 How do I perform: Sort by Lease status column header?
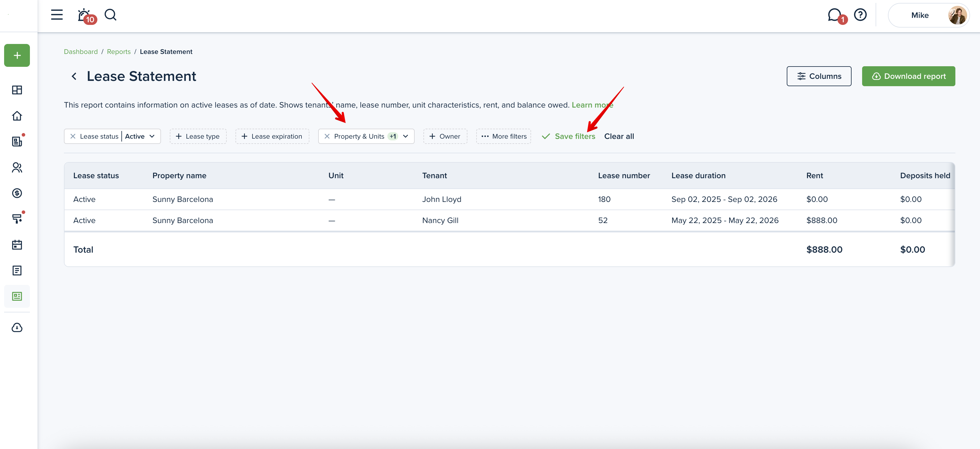[x=96, y=176]
